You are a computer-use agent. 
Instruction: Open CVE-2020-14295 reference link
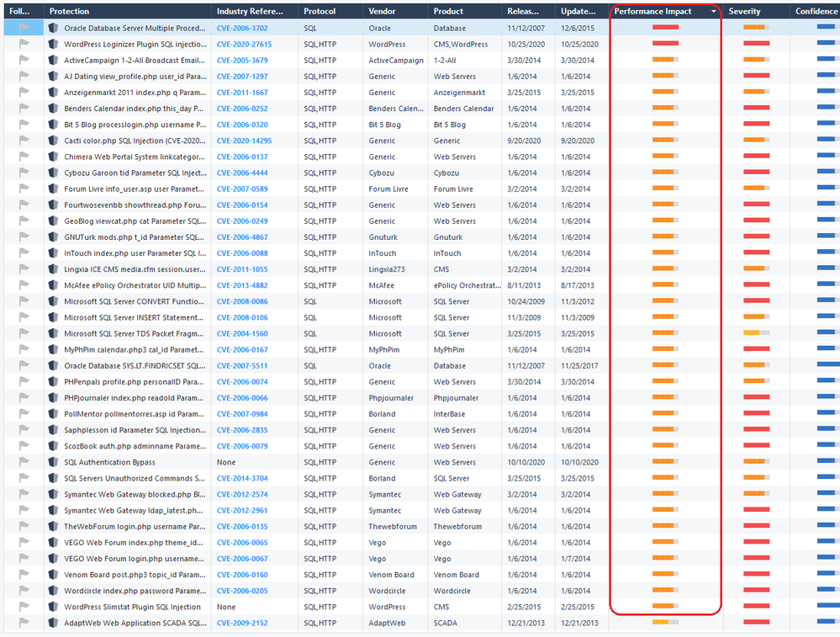(245, 141)
